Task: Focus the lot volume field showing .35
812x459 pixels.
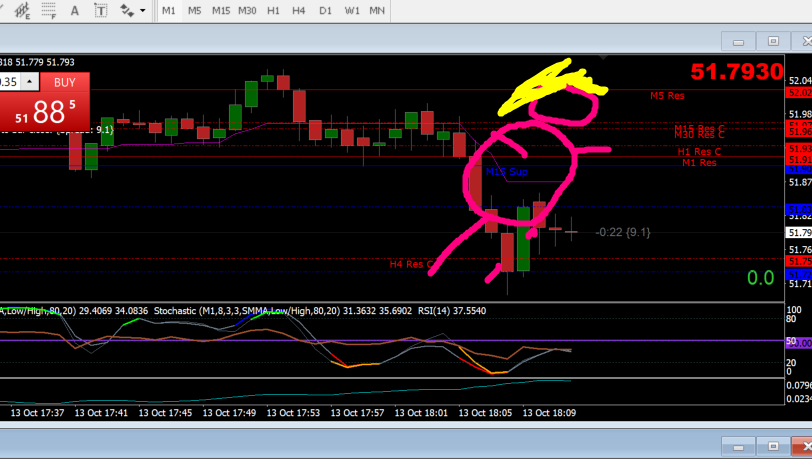Action: pos(10,82)
